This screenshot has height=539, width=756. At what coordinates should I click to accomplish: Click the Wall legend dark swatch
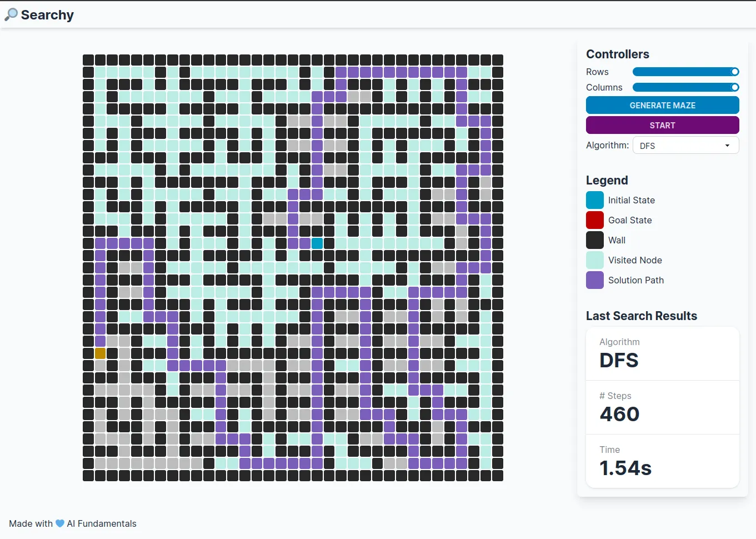click(x=594, y=240)
